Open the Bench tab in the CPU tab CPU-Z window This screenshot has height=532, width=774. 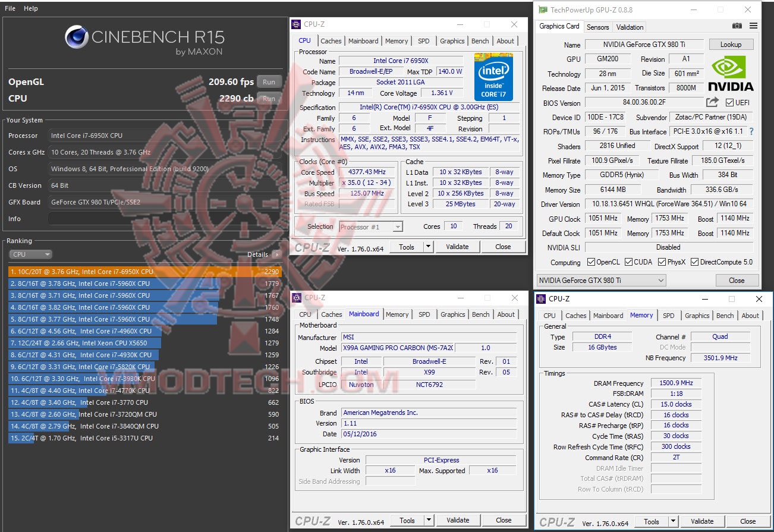pyautogui.click(x=480, y=41)
